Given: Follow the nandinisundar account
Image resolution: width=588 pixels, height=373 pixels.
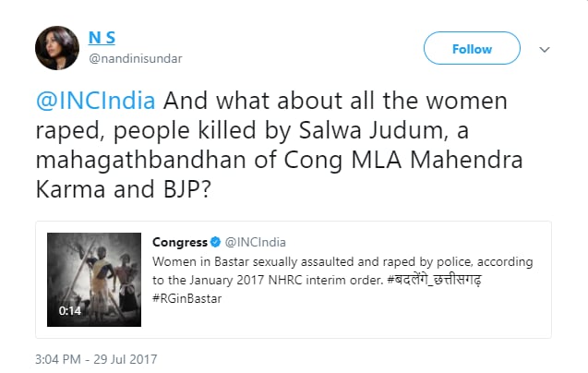Looking at the screenshot, I should click(x=472, y=49).
